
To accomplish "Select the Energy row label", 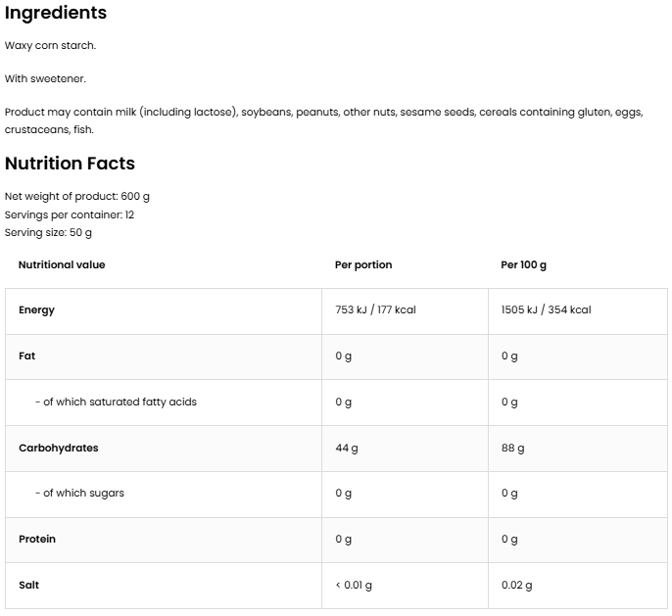I will point(36,310).
